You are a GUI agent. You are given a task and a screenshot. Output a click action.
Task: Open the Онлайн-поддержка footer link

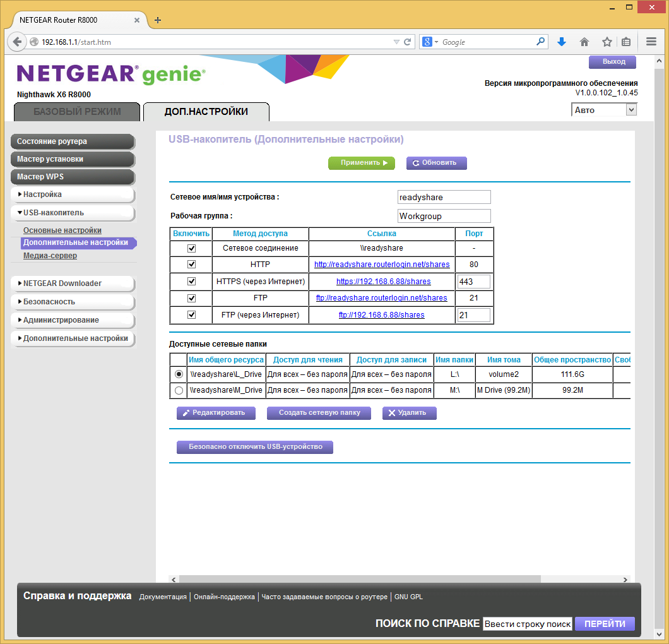pos(224,597)
